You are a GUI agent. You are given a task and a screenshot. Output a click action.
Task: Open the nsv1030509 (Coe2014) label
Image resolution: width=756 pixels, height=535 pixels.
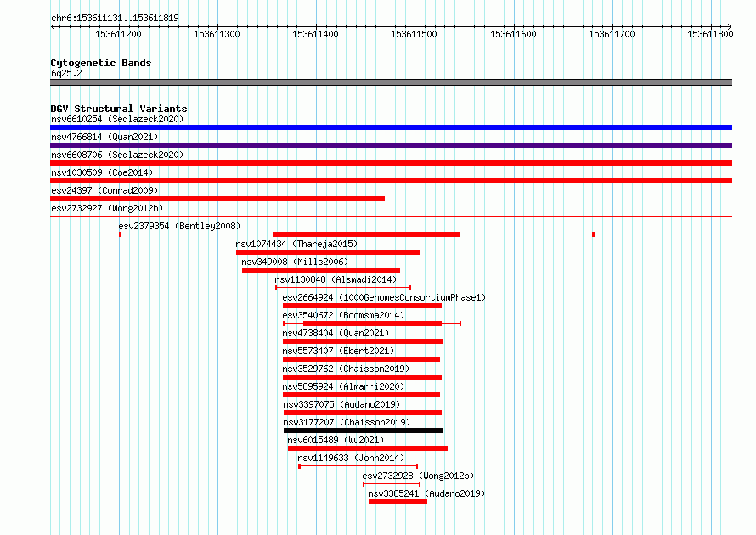pyautogui.click(x=102, y=172)
